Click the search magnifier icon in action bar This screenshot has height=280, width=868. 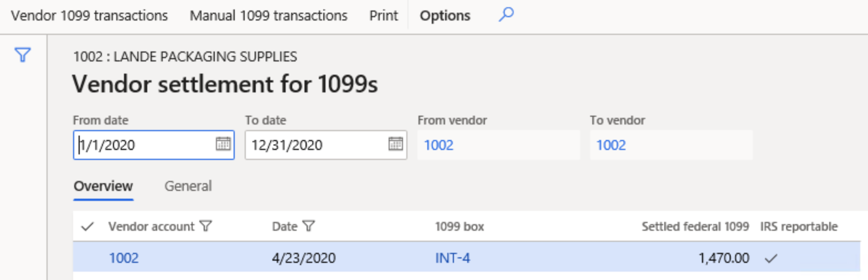point(505,15)
